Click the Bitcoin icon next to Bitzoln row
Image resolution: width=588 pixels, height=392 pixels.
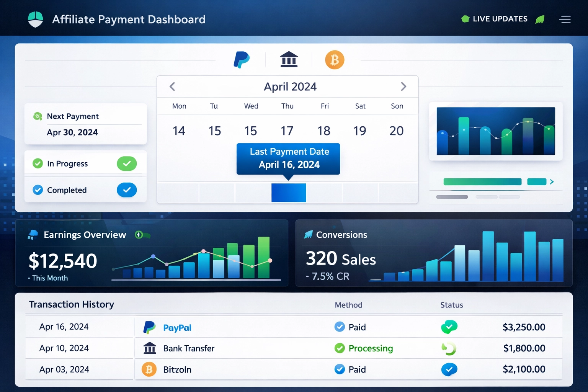(149, 369)
